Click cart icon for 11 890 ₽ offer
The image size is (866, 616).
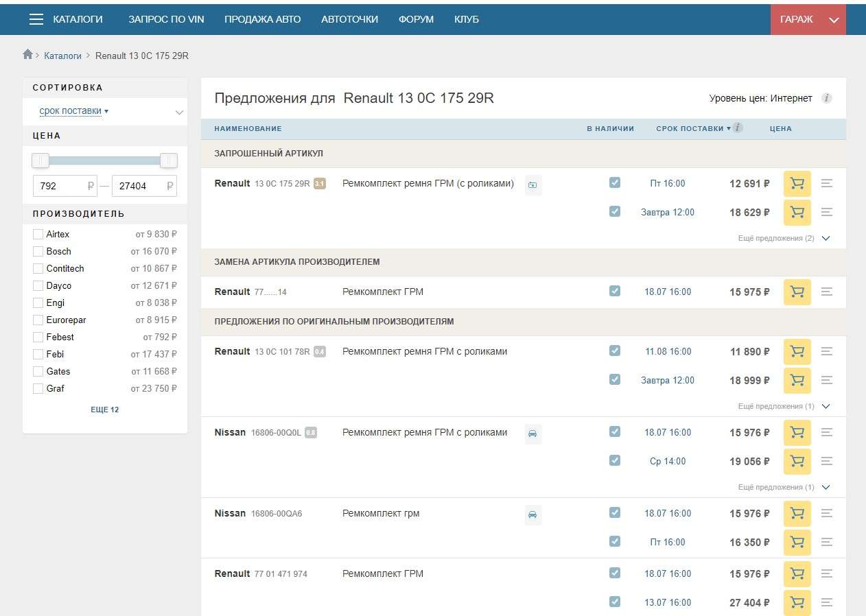coord(797,352)
